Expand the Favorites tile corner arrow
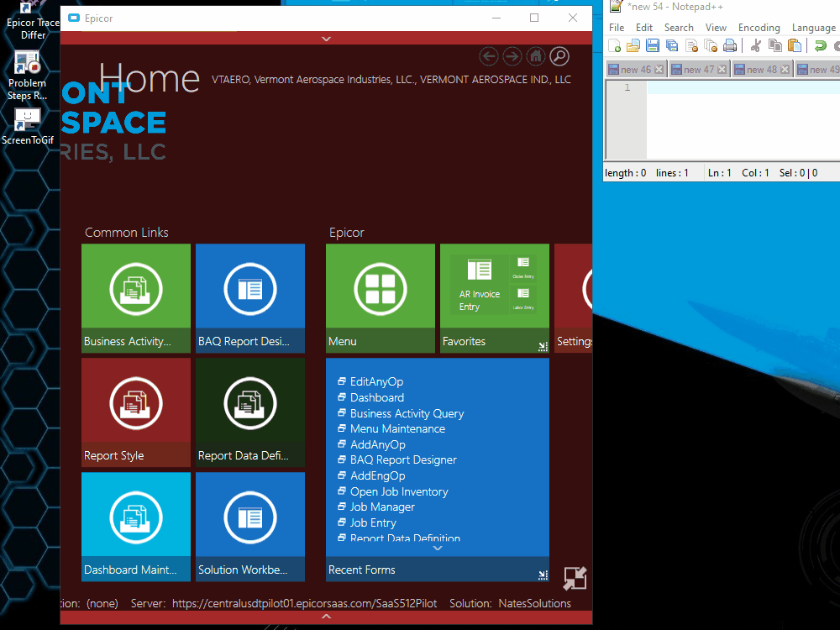The width and height of the screenshot is (840, 630). (x=543, y=347)
